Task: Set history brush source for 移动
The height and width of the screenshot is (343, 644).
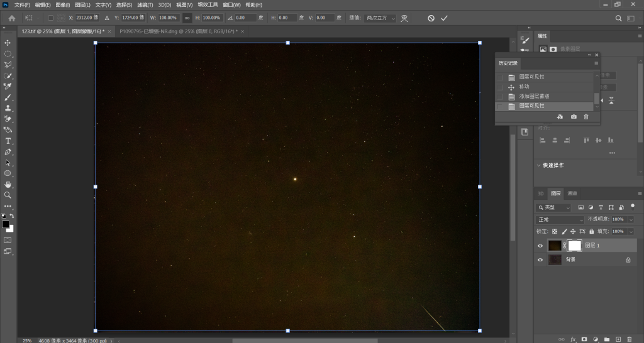Action: click(500, 87)
